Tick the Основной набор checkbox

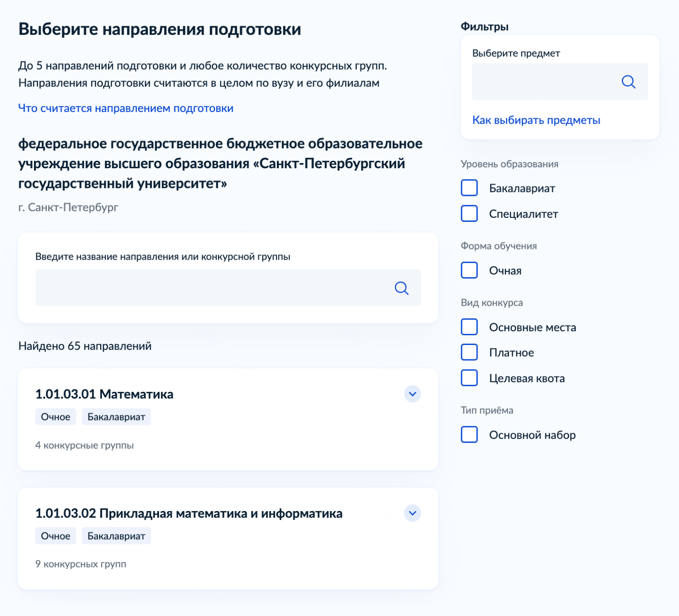469,434
